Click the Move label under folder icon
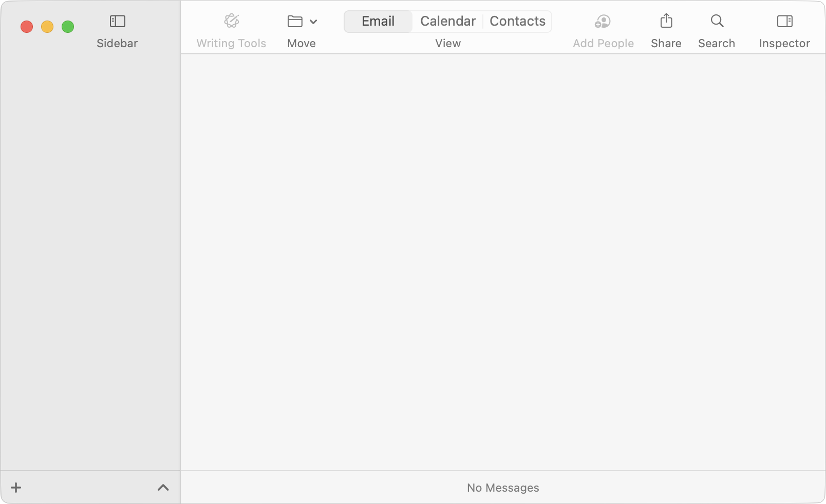Viewport: 826px width, 504px height. coord(302,43)
